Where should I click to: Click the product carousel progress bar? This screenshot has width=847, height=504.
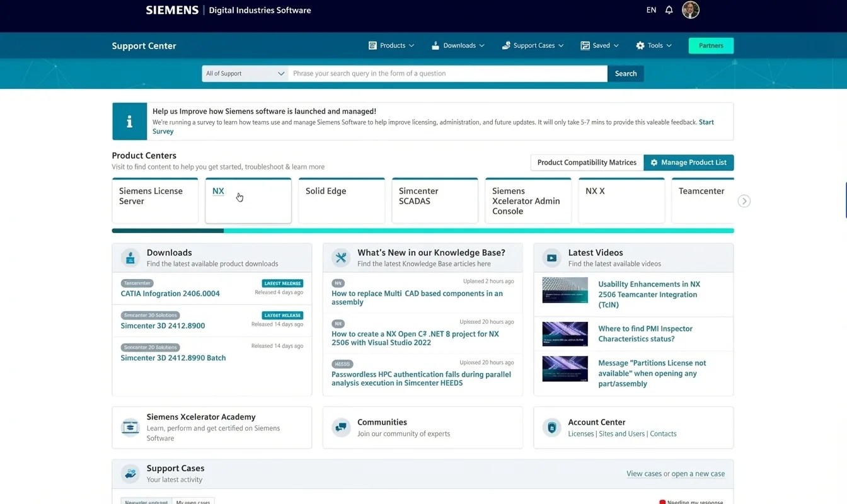pyautogui.click(x=423, y=231)
